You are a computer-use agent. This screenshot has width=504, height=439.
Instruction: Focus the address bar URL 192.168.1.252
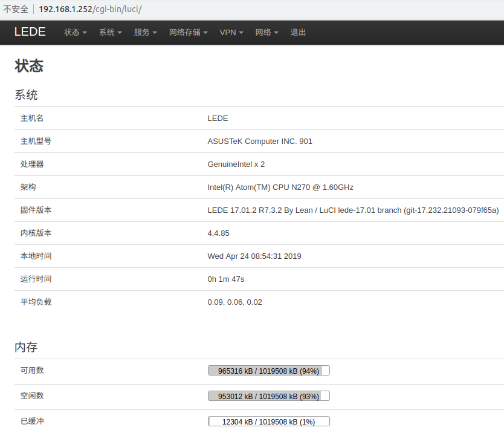(x=91, y=10)
